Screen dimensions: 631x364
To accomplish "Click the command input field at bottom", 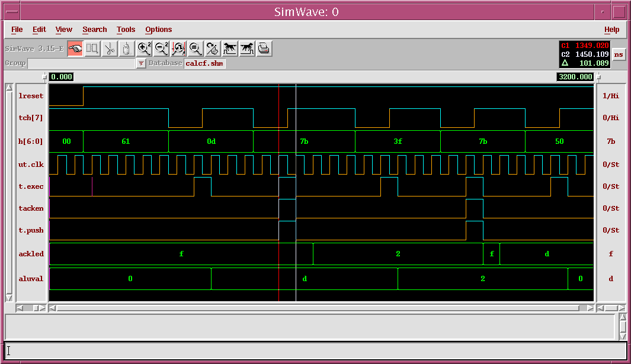I will pos(315,350).
